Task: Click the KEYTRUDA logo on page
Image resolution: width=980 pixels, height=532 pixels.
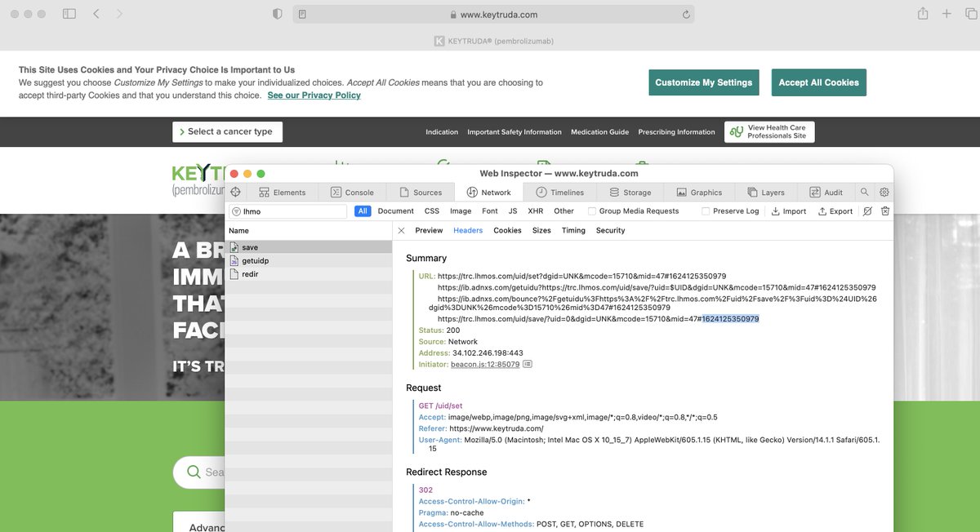Action: 198,180
